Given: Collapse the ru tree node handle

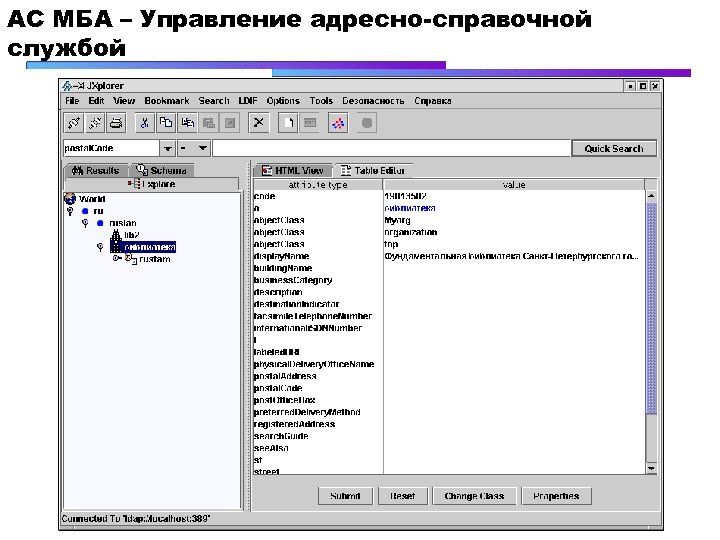Looking at the screenshot, I should click(70, 211).
